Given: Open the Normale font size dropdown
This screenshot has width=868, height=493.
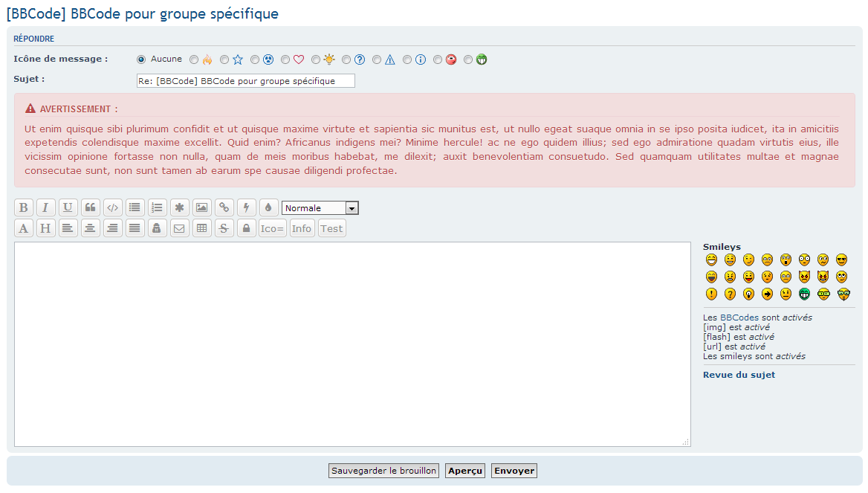Looking at the screenshot, I should pyautogui.click(x=320, y=207).
